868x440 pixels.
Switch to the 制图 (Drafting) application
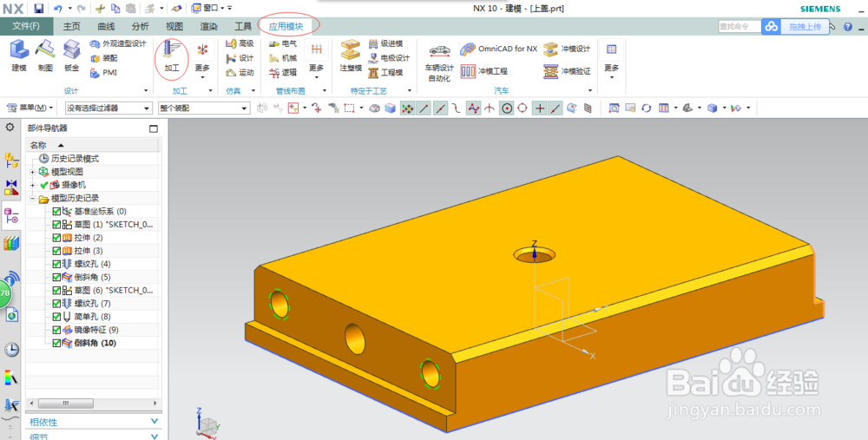pyautogui.click(x=45, y=56)
